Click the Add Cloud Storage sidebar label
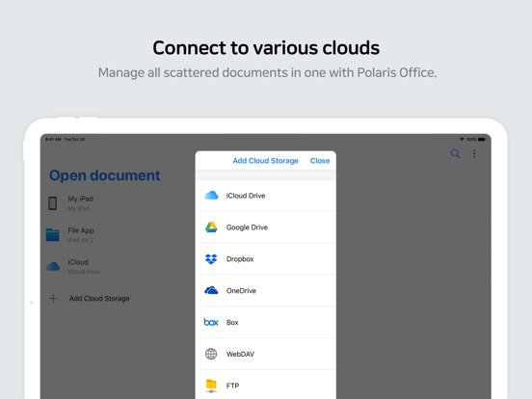Image resolution: width=532 pixels, height=399 pixels. point(99,298)
